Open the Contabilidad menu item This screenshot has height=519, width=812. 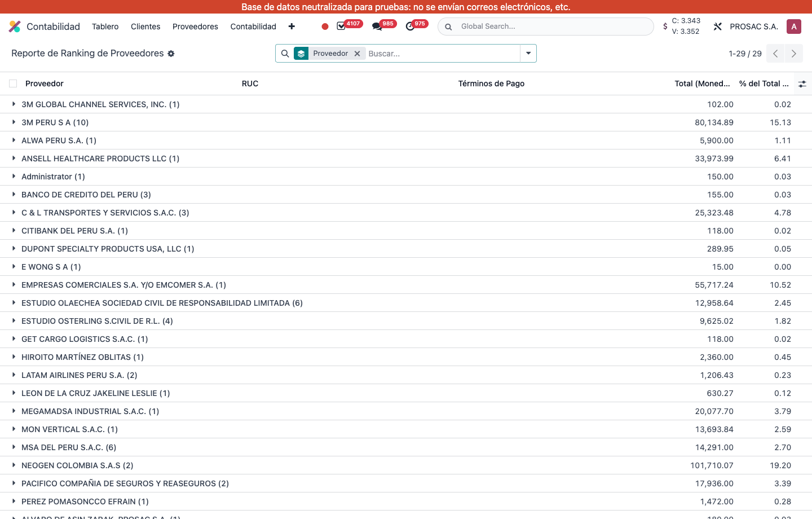(x=253, y=27)
